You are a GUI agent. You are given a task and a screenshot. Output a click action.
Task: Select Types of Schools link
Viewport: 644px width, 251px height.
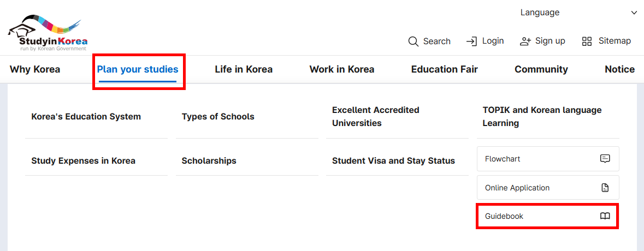click(x=218, y=117)
